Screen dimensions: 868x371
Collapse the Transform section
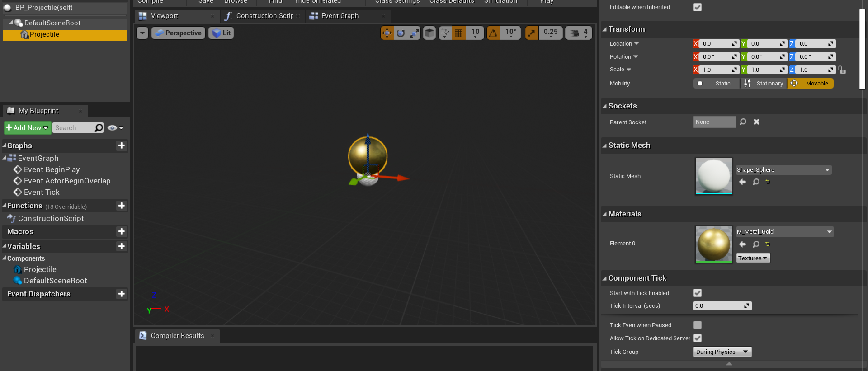604,29
